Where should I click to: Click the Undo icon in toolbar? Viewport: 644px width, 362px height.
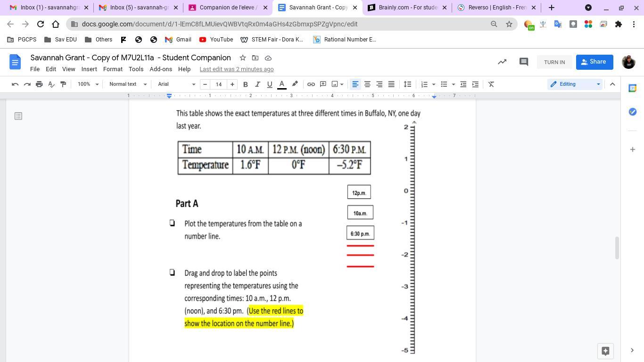(15, 84)
